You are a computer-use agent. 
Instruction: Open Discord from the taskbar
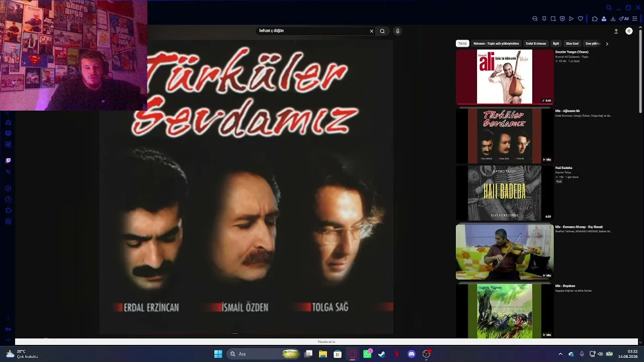412,354
